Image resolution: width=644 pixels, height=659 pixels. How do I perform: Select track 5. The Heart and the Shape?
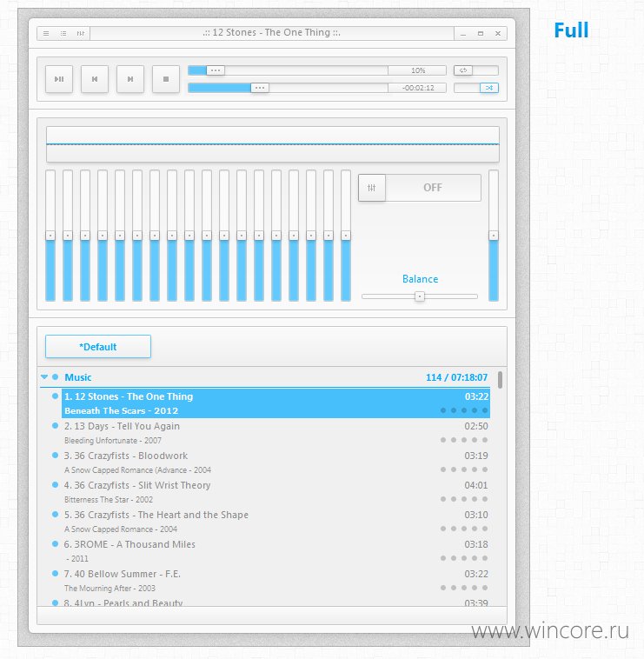coord(276,522)
